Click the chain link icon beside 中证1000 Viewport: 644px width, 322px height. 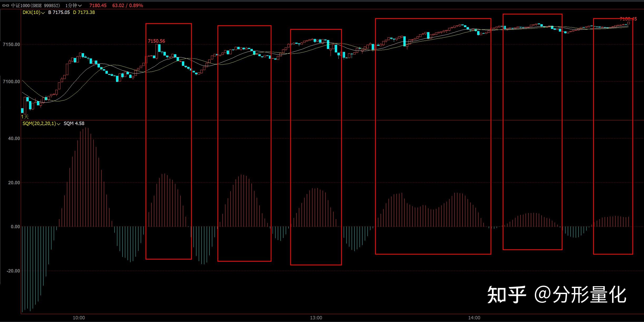click(6, 6)
